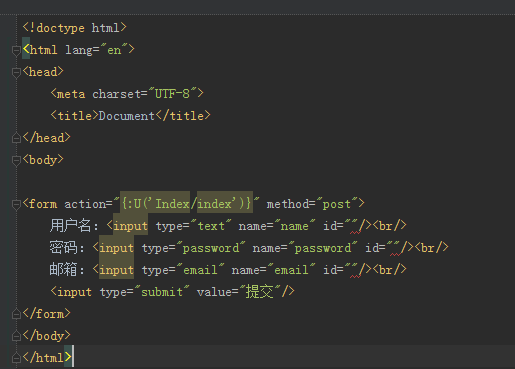Click the doctype html declaration

pyautogui.click(x=74, y=28)
